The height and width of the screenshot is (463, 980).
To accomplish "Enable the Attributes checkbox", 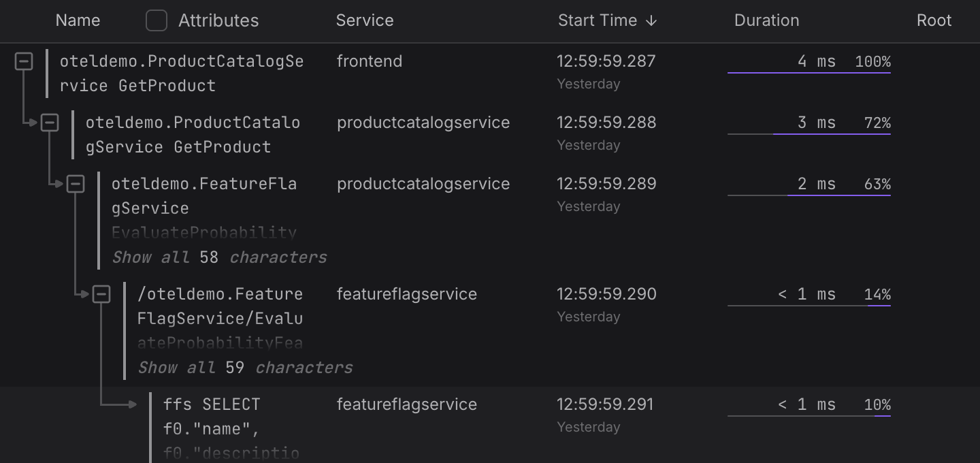I will 157,20.
